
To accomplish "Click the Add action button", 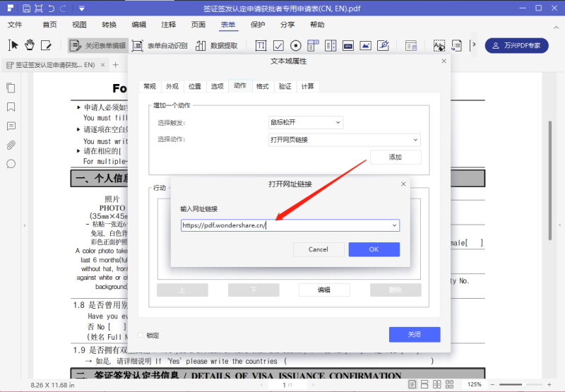I will (x=395, y=157).
